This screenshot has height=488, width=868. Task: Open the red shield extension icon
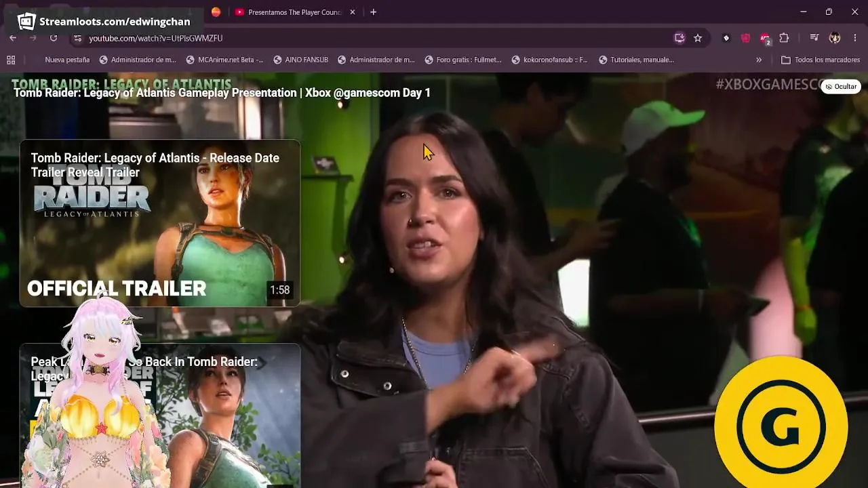[746, 38]
